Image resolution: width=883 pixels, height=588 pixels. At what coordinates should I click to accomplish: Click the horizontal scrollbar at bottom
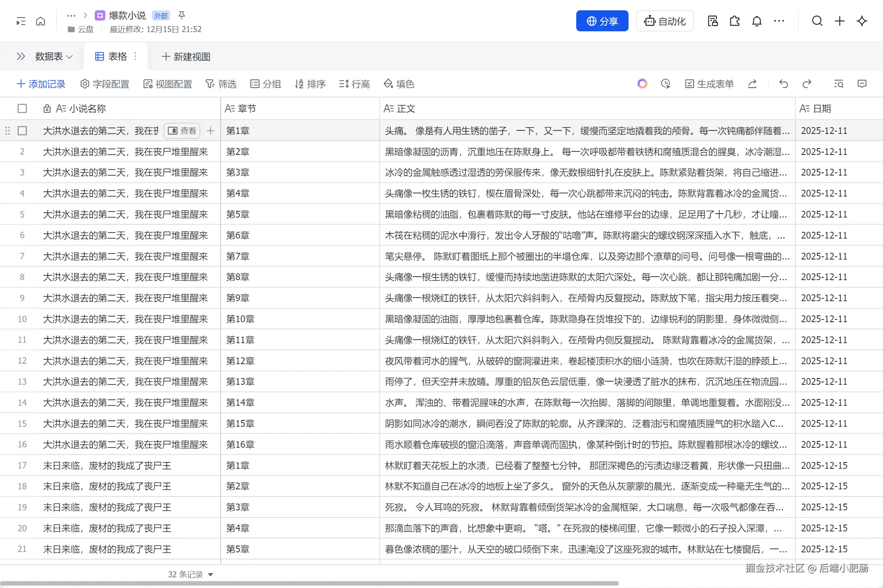tap(309, 584)
